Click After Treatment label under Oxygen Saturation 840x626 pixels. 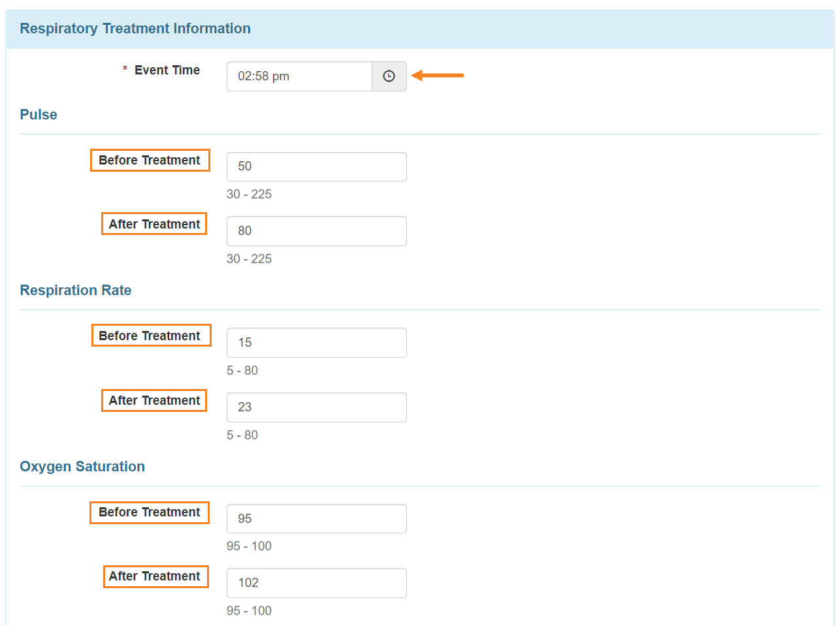[155, 576]
